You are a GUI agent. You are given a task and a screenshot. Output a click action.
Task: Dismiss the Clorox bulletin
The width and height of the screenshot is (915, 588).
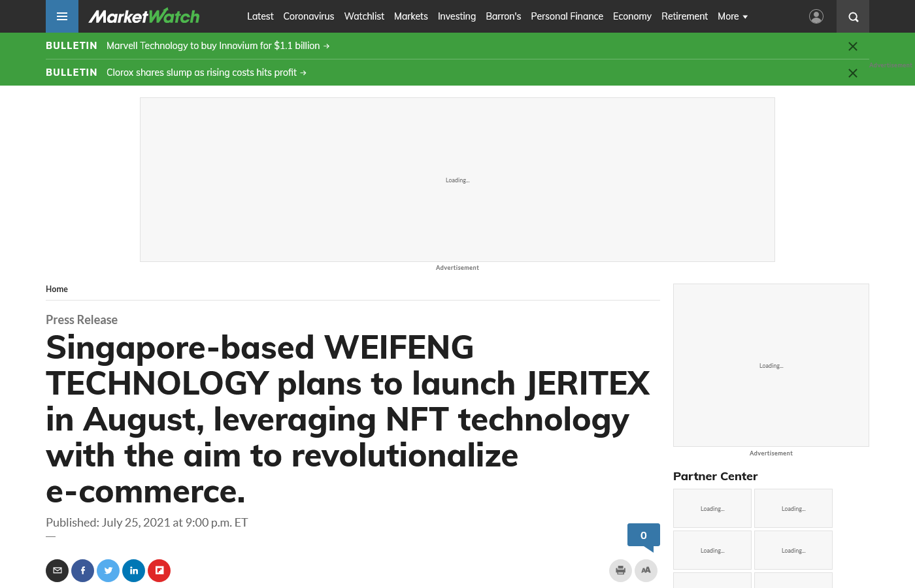pos(852,73)
